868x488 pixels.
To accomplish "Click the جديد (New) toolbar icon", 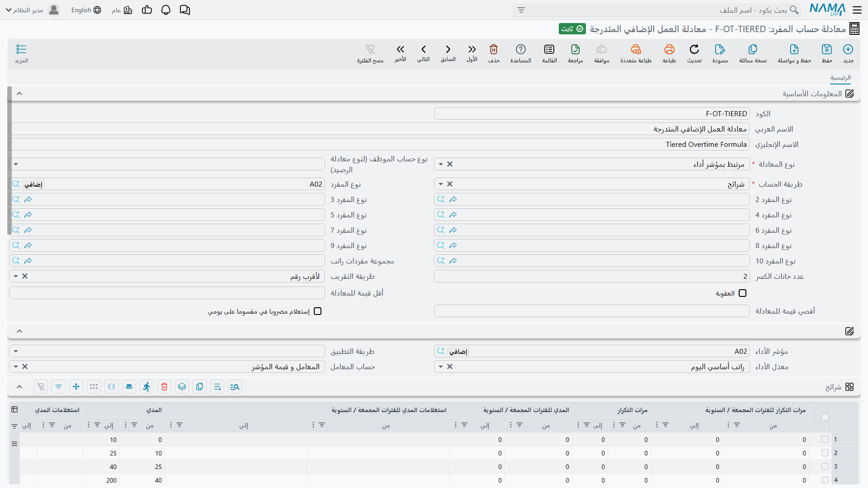I will click(x=848, y=49).
